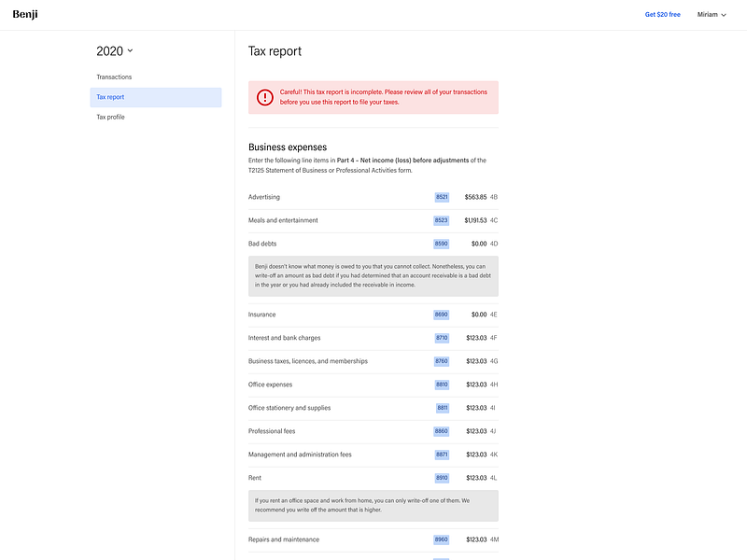Click Interest and bank charges label

pos(285,338)
